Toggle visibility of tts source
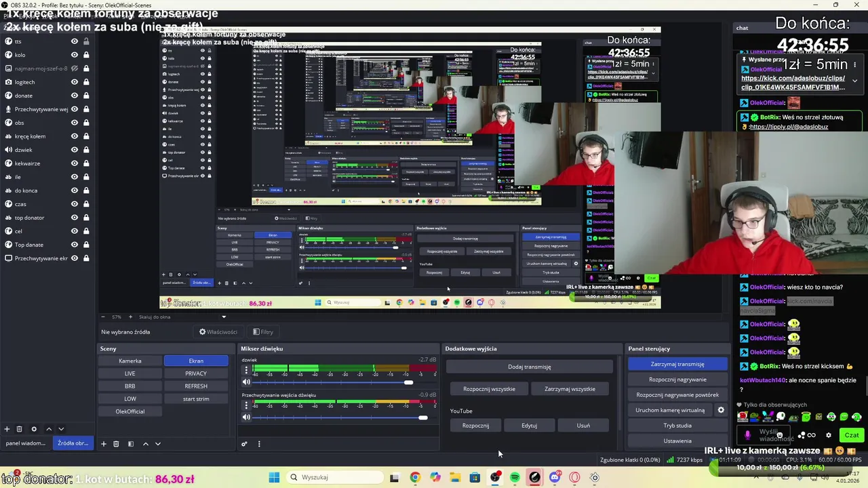 (75, 41)
